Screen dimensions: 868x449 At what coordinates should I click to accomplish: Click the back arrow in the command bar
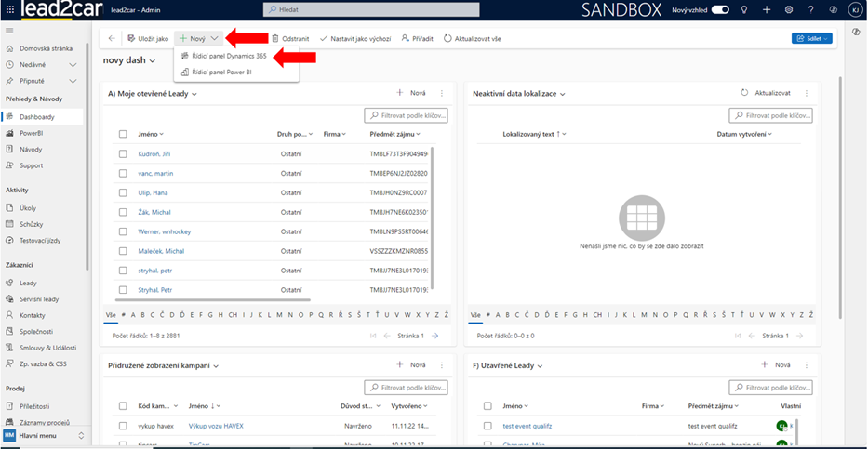point(113,38)
